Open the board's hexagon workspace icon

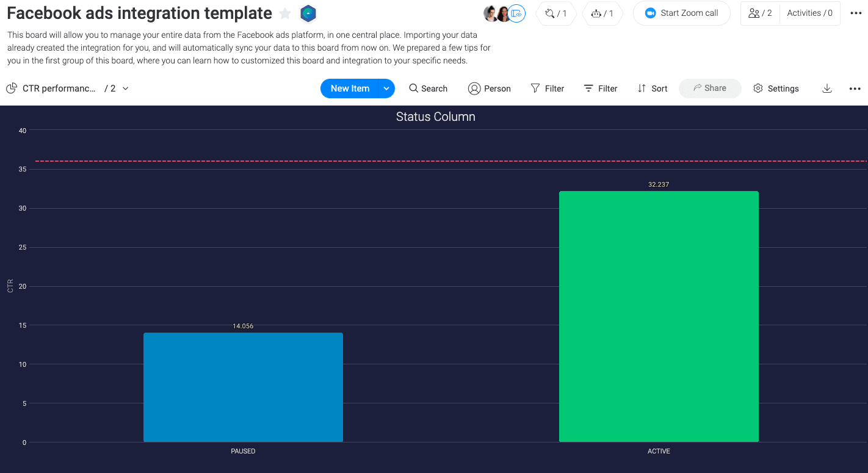308,13
